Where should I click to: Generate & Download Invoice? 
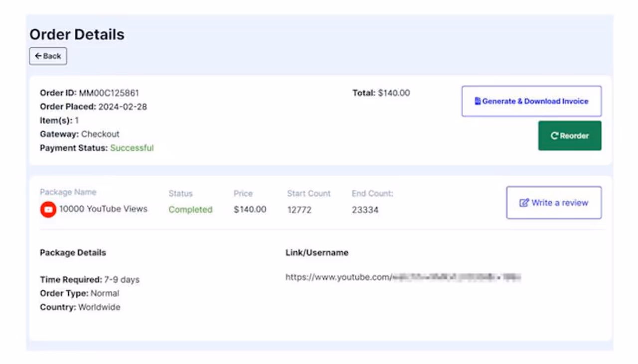[x=531, y=101]
